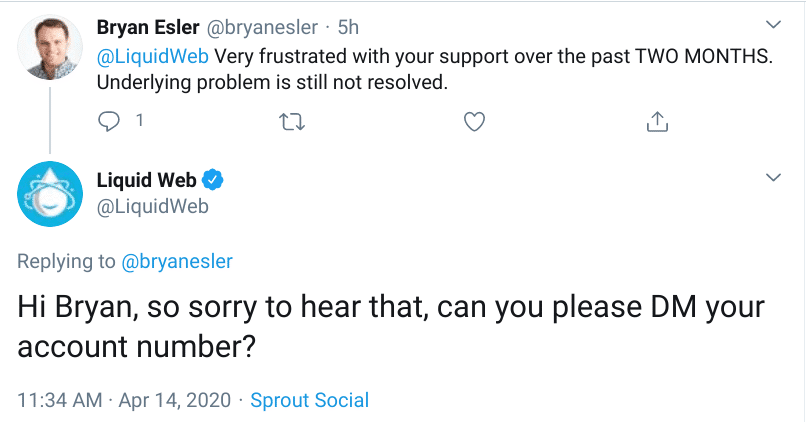
Task: Click the 11:34 AM Apr 14, 2020 timestamp
Action: [123, 400]
